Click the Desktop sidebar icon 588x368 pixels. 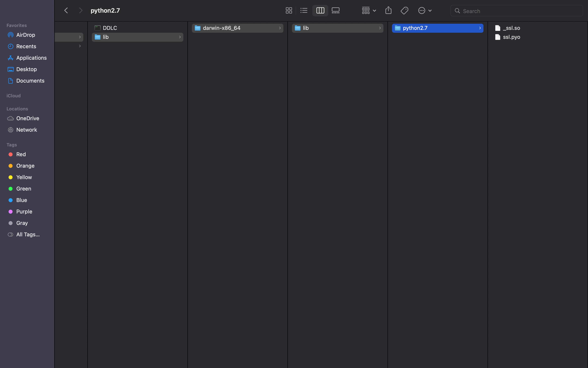pyautogui.click(x=10, y=69)
